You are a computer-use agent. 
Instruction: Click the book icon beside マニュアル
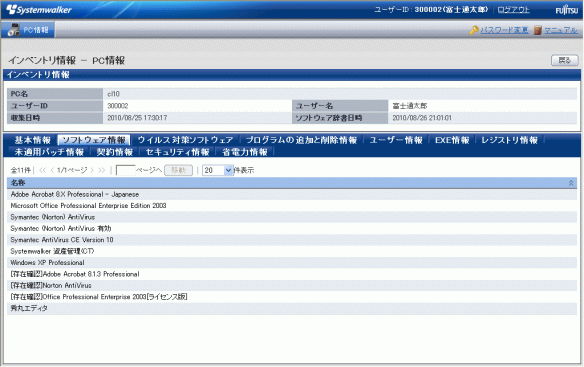[x=537, y=30]
